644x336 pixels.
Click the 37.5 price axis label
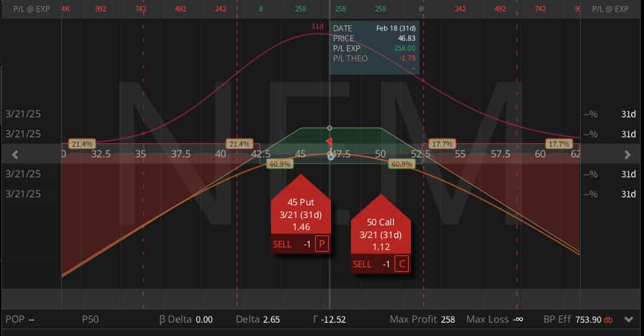180,154
